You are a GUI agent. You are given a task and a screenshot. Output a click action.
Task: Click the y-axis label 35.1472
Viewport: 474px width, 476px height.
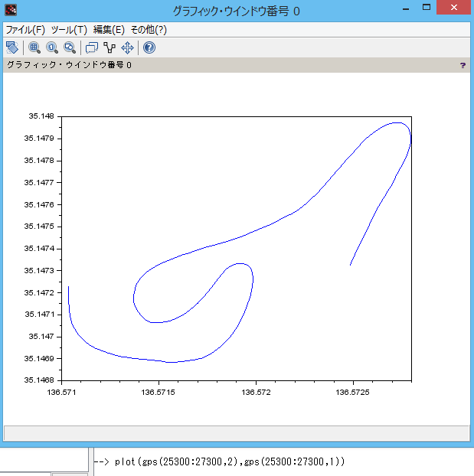(x=39, y=292)
